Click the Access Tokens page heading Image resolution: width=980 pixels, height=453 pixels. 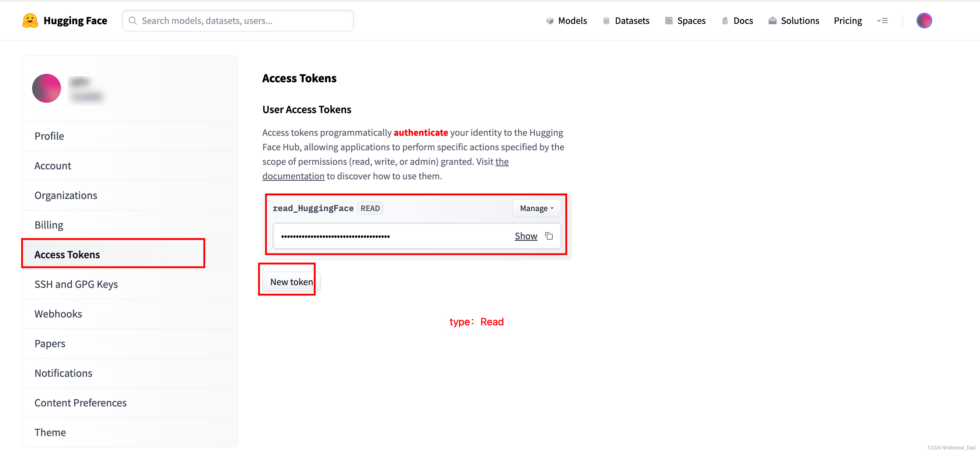(299, 78)
